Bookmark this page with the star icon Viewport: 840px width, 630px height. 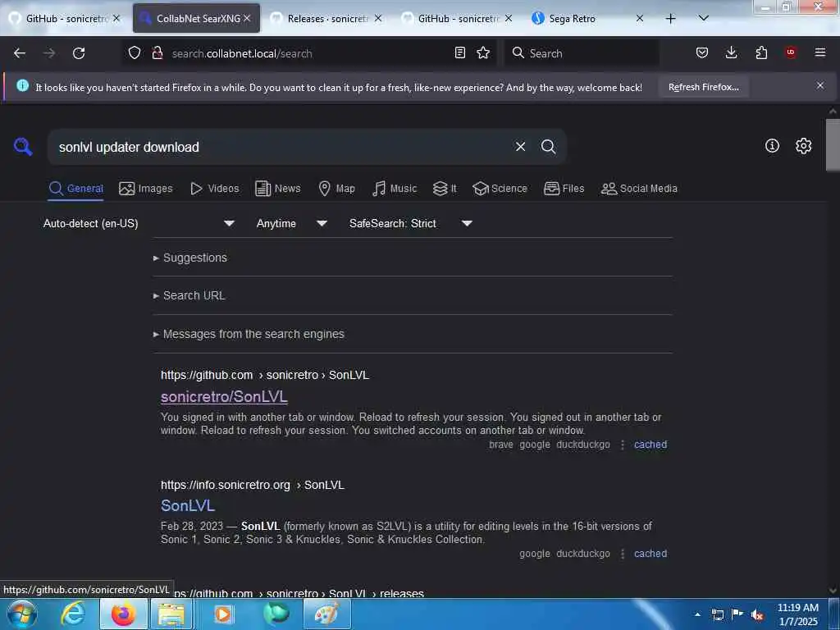click(483, 52)
